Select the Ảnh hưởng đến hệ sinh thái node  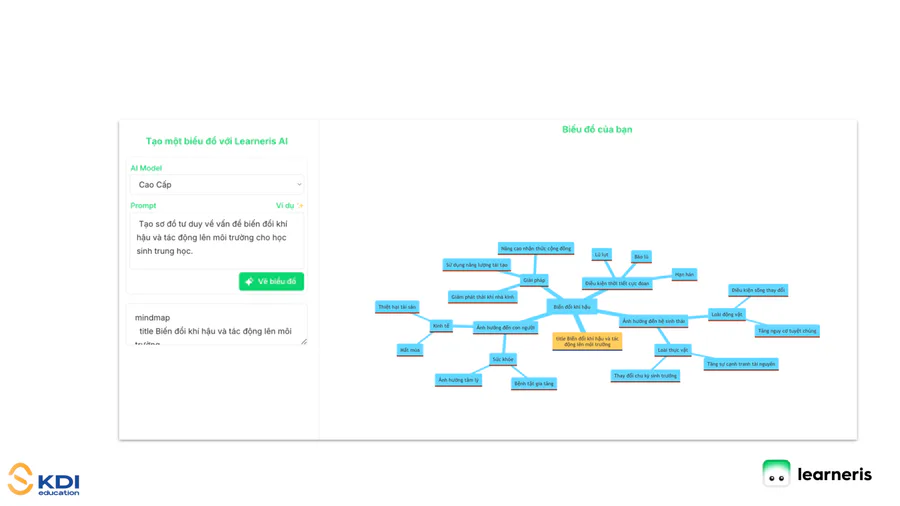coord(653,322)
